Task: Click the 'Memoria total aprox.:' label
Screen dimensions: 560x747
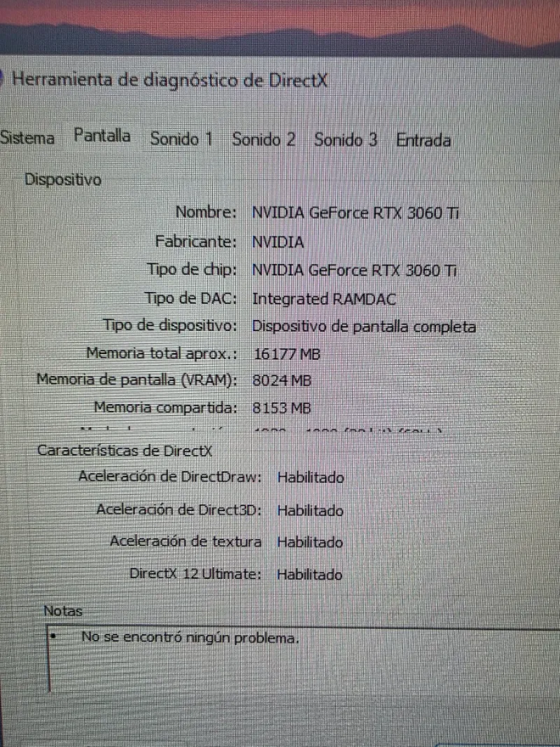Action: click(x=162, y=354)
